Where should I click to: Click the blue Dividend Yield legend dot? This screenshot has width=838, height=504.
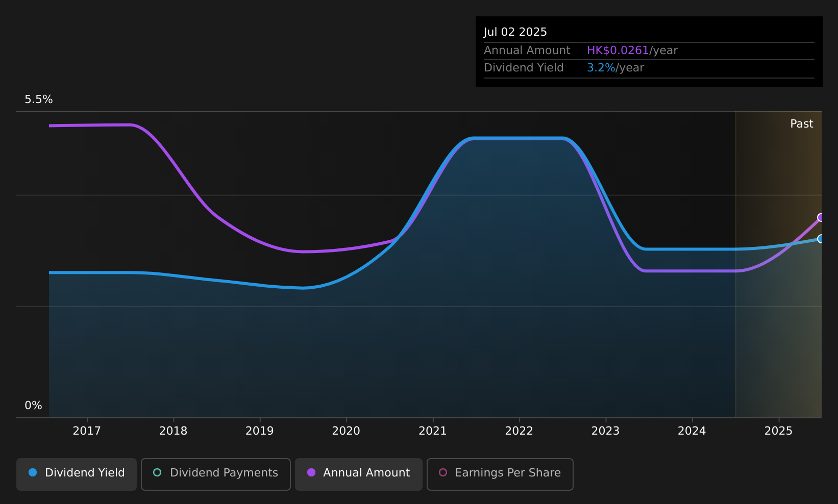33,472
